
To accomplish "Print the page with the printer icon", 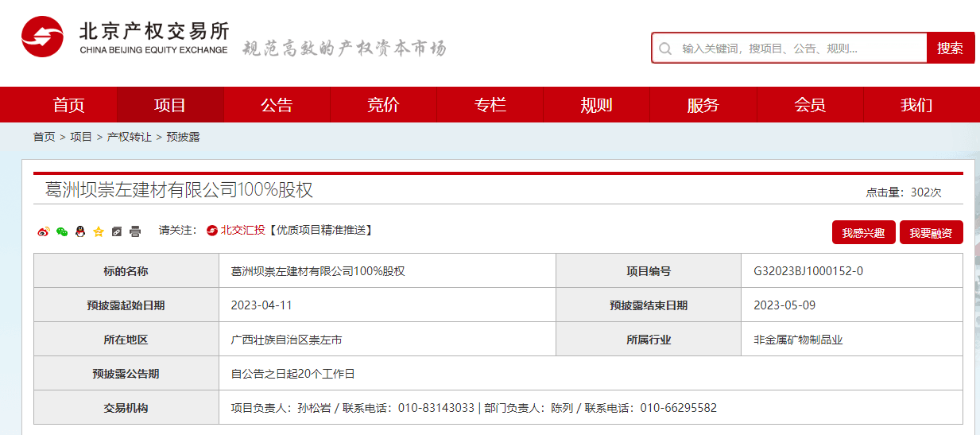I will pyautogui.click(x=135, y=231).
